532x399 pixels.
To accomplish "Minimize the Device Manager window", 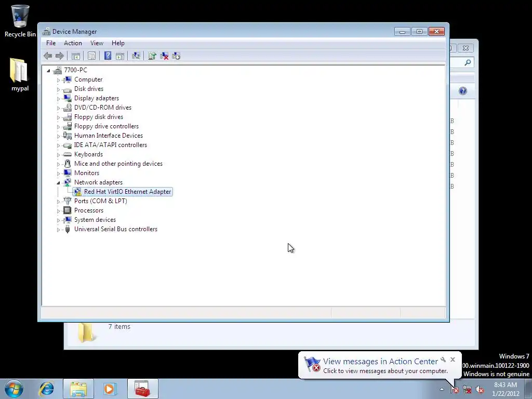I will [x=403, y=32].
